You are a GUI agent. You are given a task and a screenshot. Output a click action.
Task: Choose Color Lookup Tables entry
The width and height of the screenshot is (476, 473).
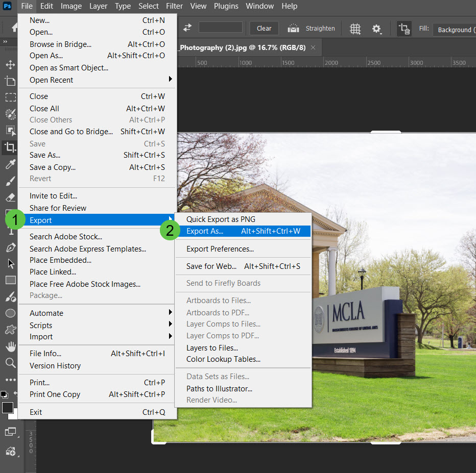[243, 359]
